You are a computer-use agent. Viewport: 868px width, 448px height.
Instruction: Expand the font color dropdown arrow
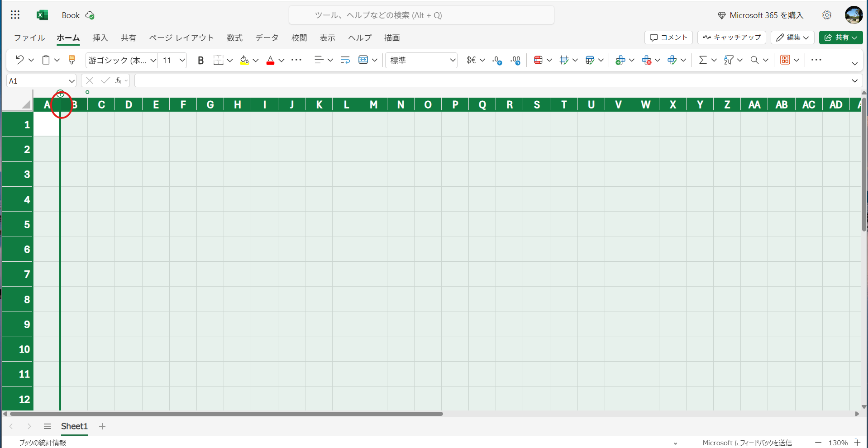281,60
